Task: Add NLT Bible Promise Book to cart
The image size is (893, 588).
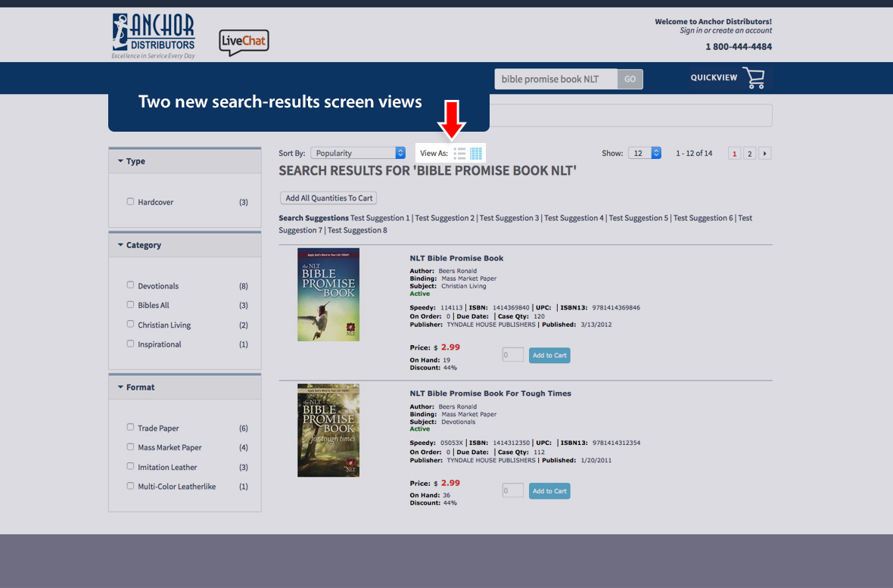Action: (x=549, y=356)
